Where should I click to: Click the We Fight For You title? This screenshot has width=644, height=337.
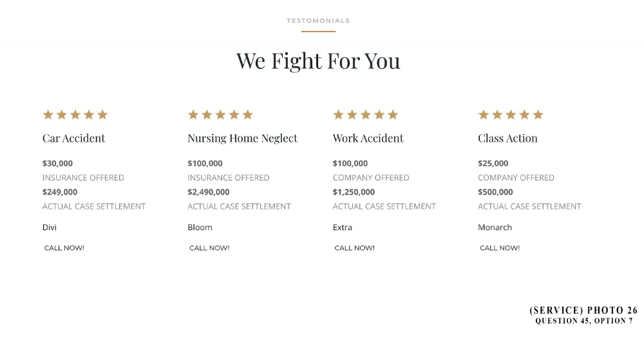point(318,61)
